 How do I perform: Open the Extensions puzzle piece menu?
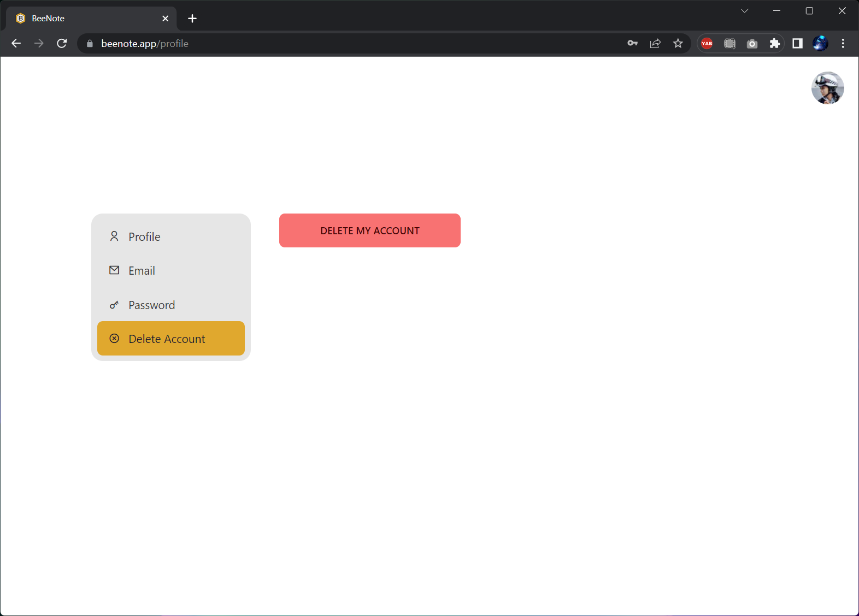[x=775, y=44]
